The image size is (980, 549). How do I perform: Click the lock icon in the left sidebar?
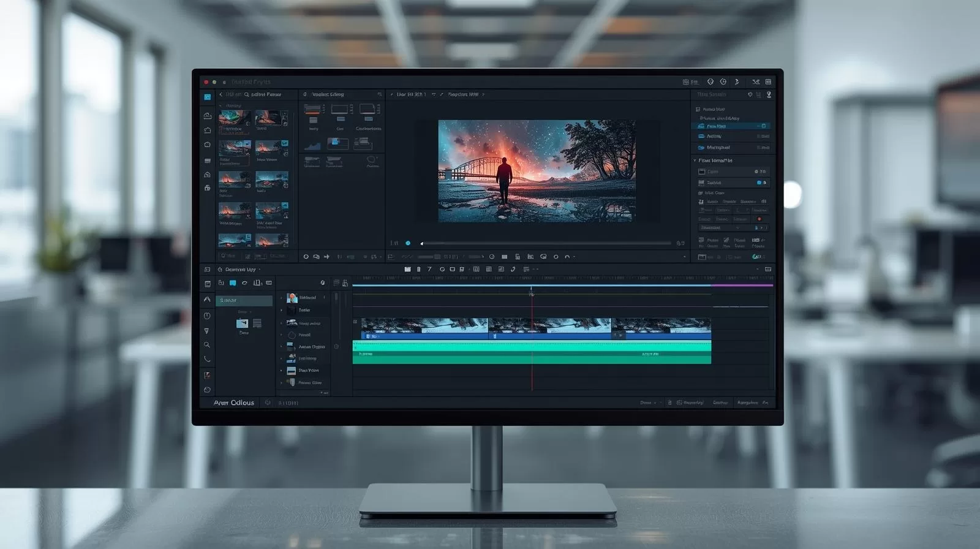(x=208, y=188)
